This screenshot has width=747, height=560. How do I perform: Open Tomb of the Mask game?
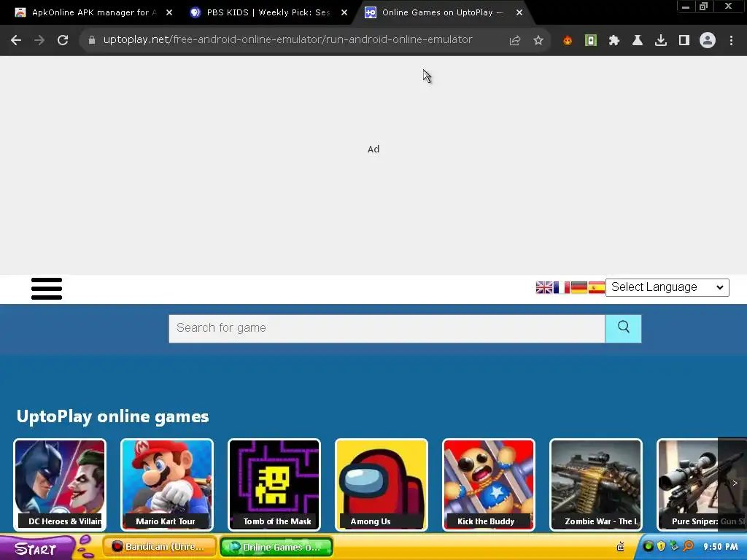274,484
